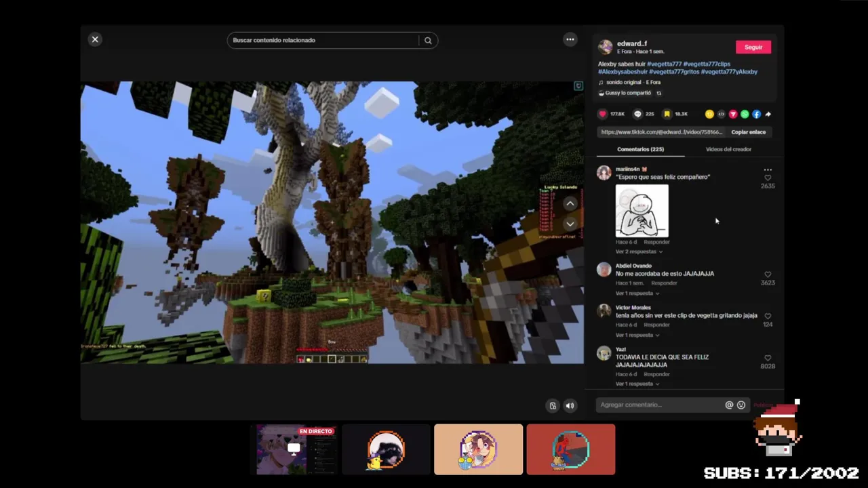Open hashtag #vegetta777gritos
Screen dimensions: 868x488
tap(674, 71)
